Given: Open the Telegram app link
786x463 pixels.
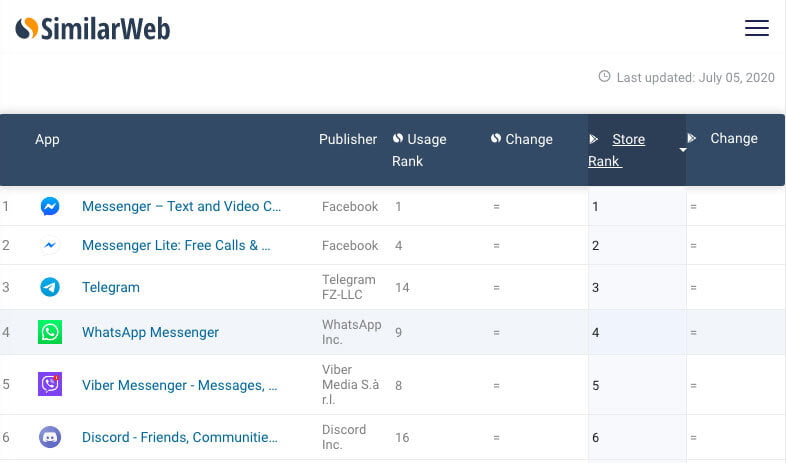Looking at the screenshot, I should click(111, 287).
